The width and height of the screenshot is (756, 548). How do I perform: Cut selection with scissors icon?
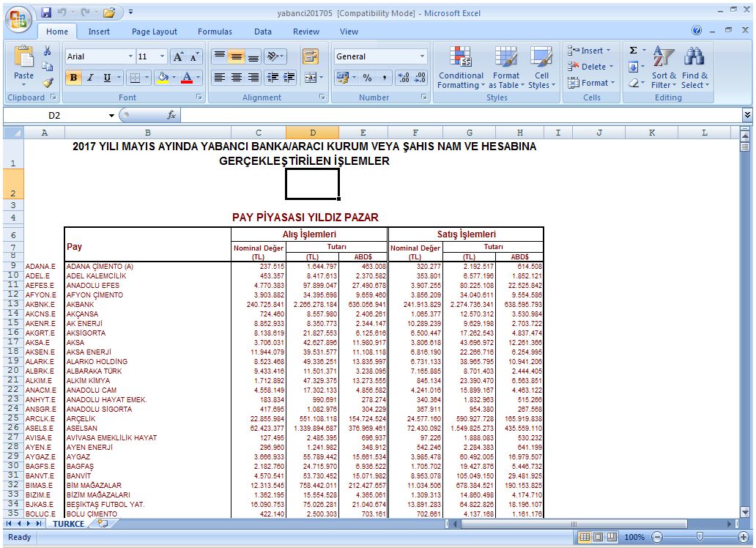pos(47,51)
